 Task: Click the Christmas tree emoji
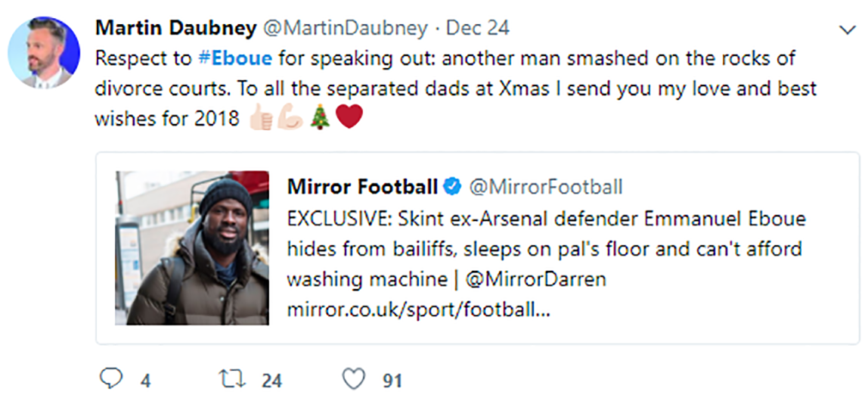[319, 119]
